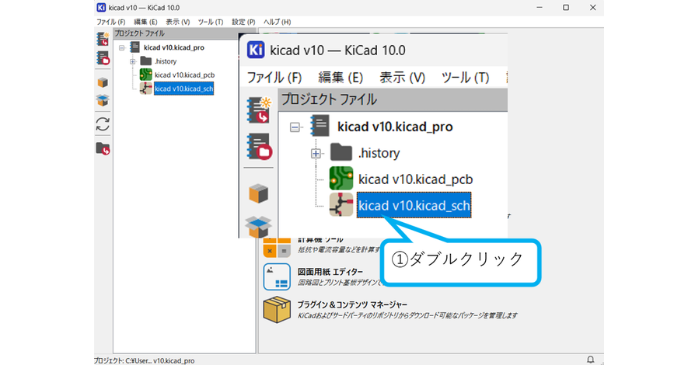The width and height of the screenshot is (698, 365).
Task: Expand .history folder in small original tree
Action: [133, 61]
